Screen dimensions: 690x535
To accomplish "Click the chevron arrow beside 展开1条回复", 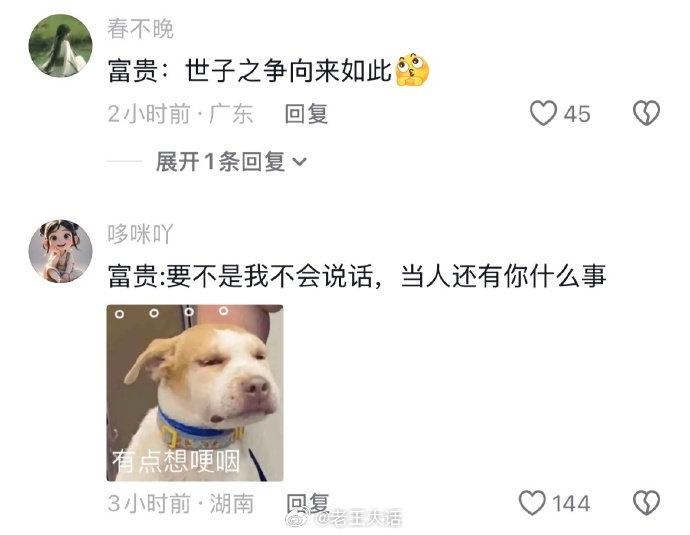I will tap(299, 162).
